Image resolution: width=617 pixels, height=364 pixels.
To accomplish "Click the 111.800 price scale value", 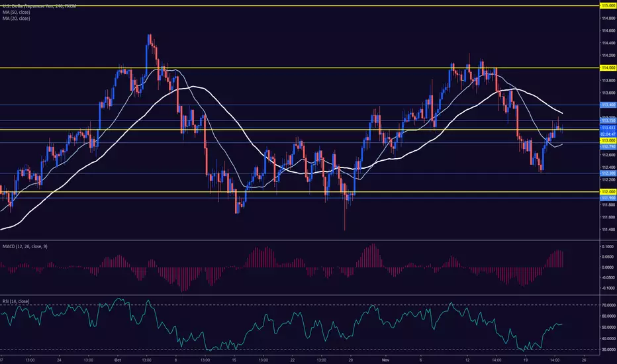I will click(608, 205).
